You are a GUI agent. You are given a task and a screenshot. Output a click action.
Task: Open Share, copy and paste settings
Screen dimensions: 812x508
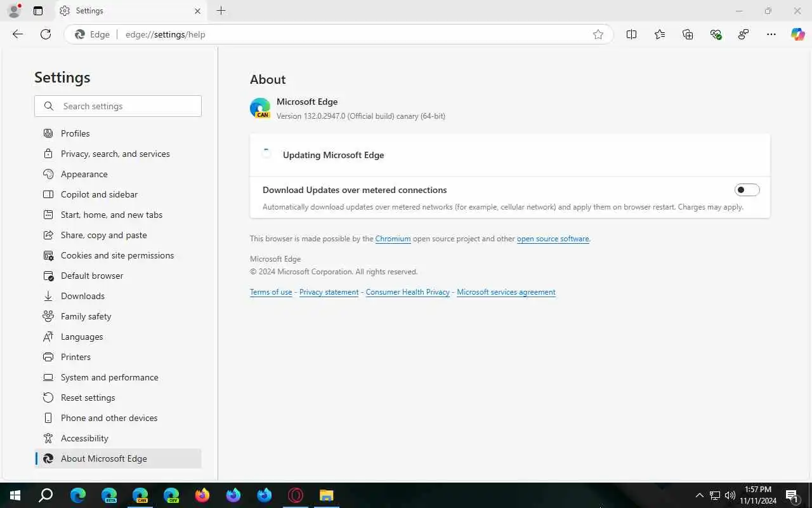pyautogui.click(x=118, y=235)
